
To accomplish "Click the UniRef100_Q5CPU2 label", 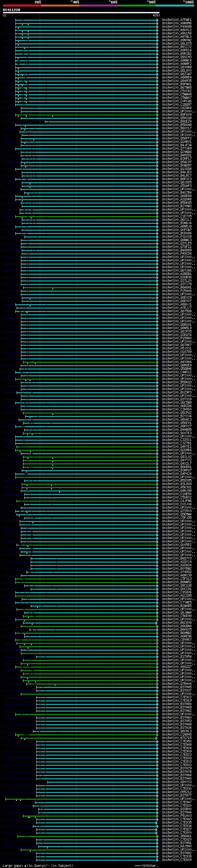I will 176,412.
